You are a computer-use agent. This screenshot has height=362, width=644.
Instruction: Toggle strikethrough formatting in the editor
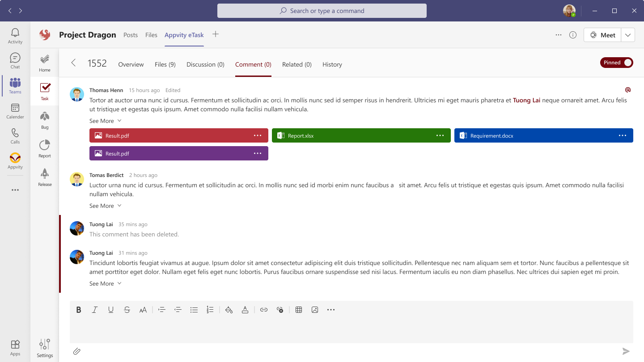(127, 309)
